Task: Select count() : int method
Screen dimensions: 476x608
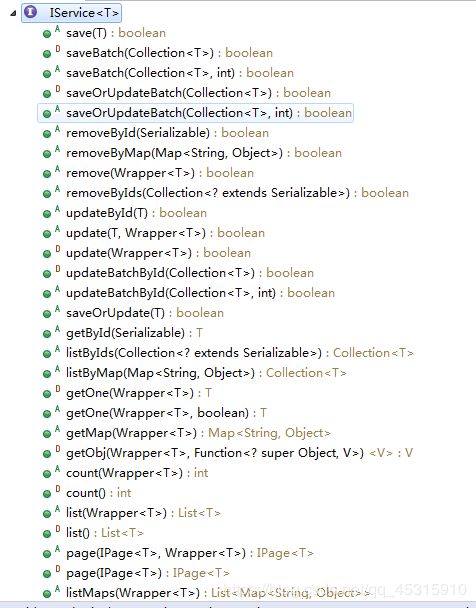Action: 99,493
